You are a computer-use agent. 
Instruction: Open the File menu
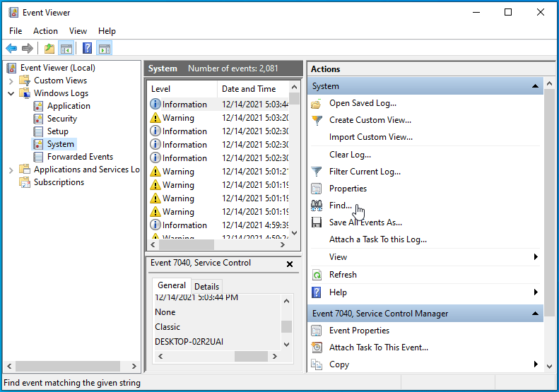point(16,31)
